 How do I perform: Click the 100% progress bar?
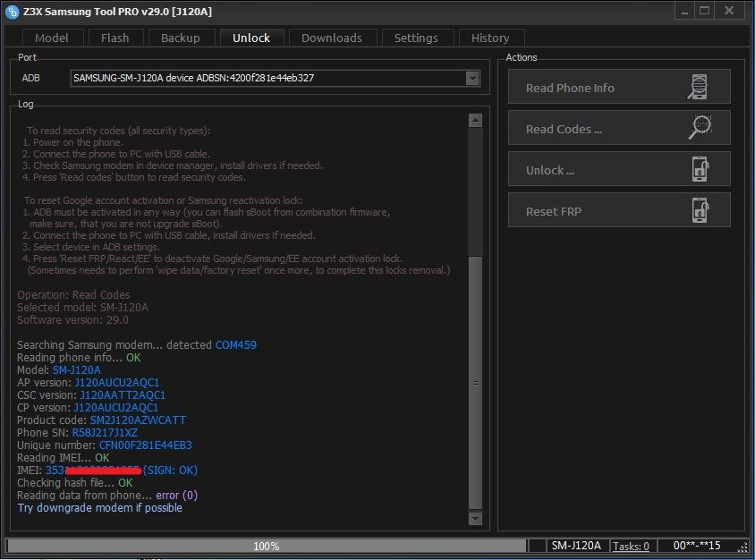click(x=267, y=546)
